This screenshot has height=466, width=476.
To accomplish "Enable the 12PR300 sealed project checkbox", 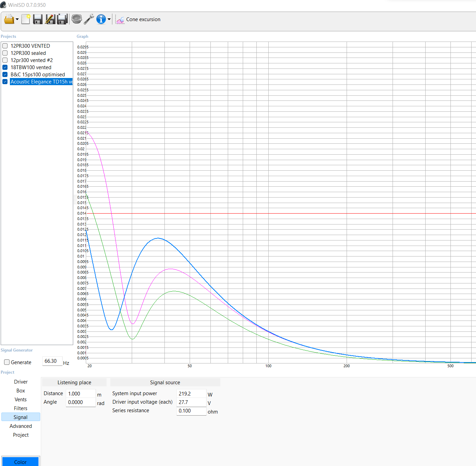I will [x=5, y=53].
